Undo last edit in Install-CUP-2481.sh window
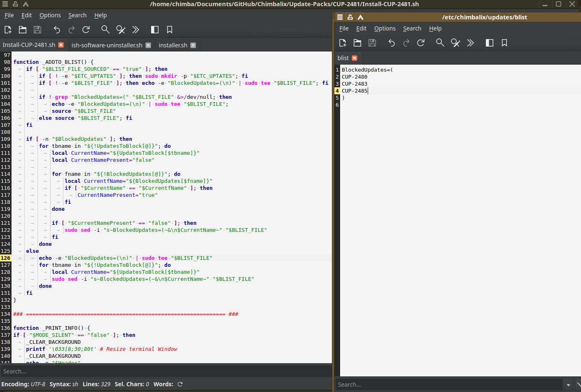This screenshot has height=392, width=581. [x=57, y=30]
